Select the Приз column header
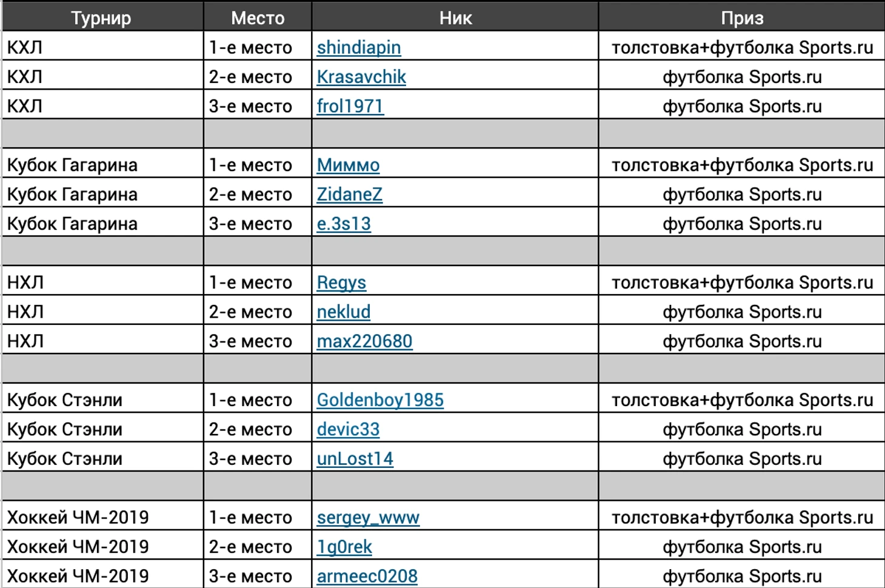This screenshot has height=588, width=885. click(x=742, y=16)
